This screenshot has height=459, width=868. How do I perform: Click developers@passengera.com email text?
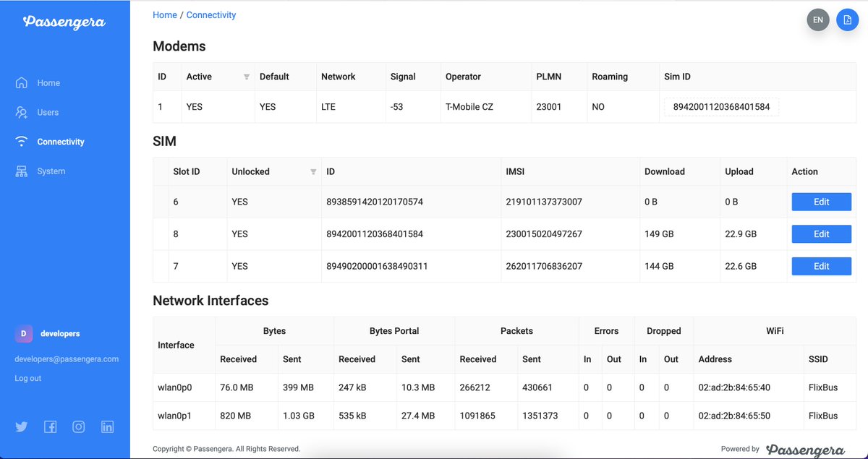coord(67,359)
